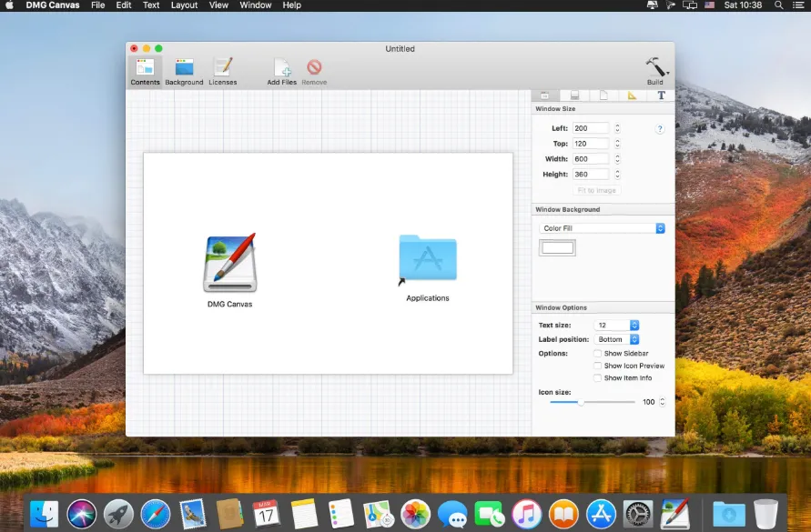811x532 pixels.
Task: Enable the Show Icon Preview checkbox
Action: coord(597,366)
